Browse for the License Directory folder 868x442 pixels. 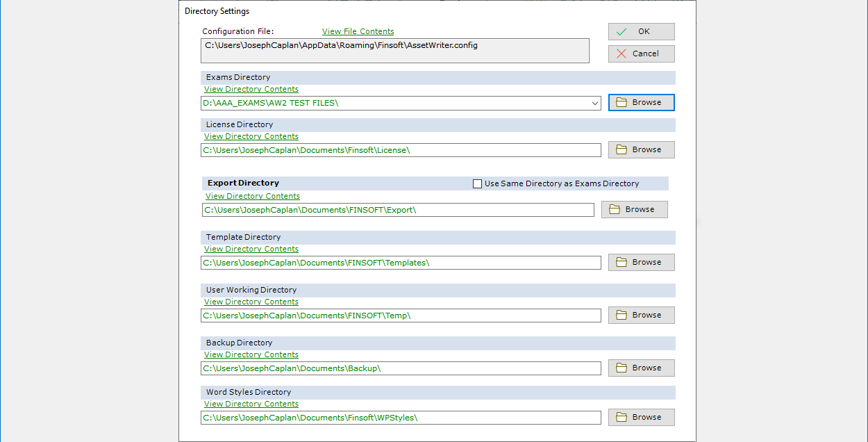pyautogui.click(x=641, y=150)
